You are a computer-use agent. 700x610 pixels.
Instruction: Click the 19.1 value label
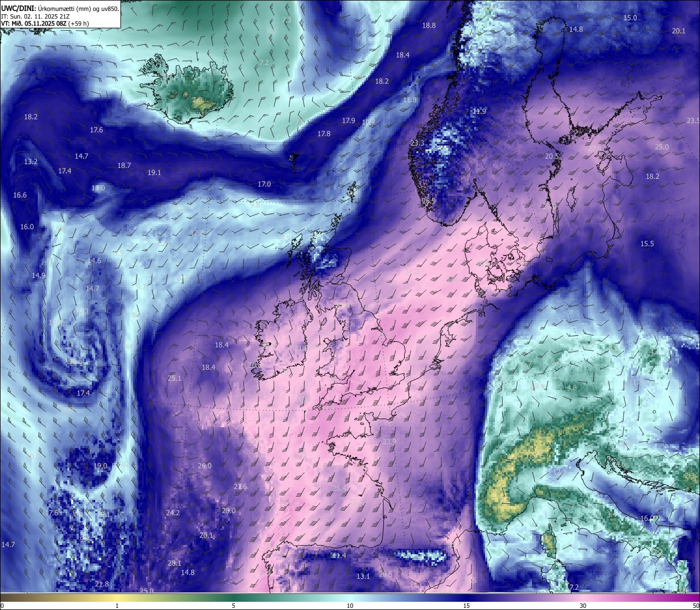154,172
